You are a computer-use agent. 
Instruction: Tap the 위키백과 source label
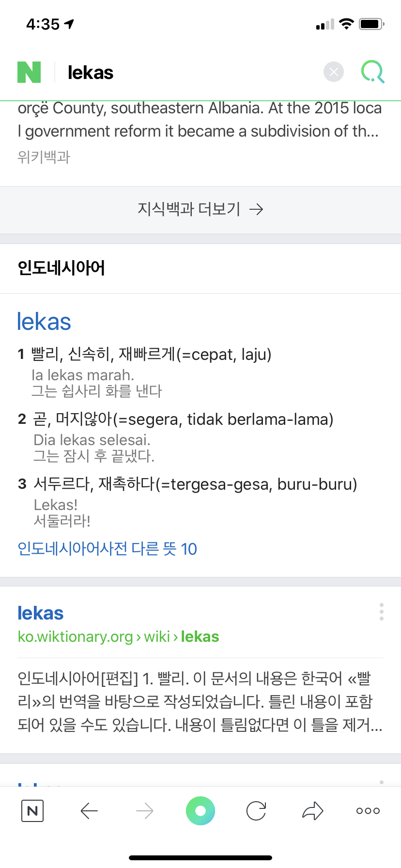tap(44, 157)
